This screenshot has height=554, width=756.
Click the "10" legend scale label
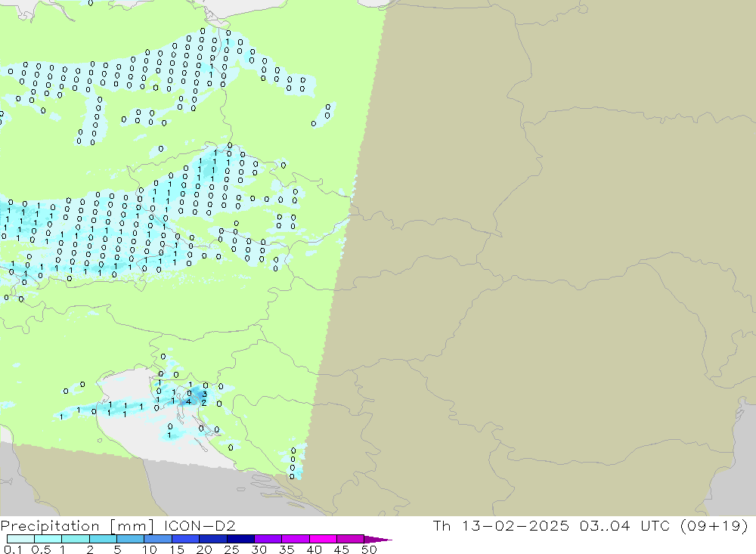pyautogui.click(x=150, y=549)
